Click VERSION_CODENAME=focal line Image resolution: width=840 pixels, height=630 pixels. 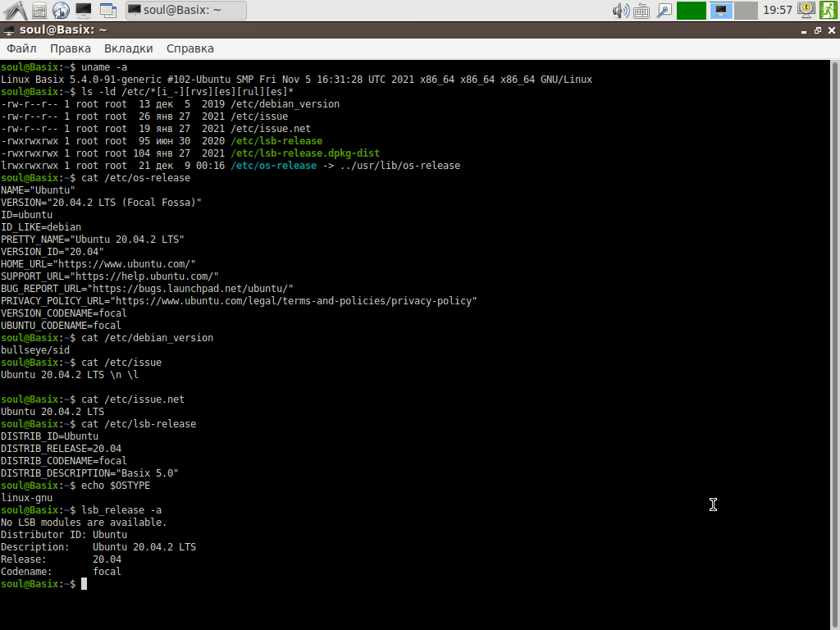pyautogui.click(x=64, y=313)
